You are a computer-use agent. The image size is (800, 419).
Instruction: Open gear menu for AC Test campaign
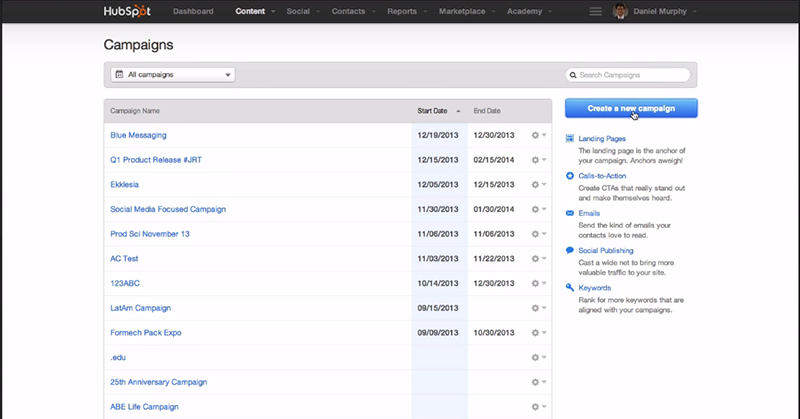(537, 258)
